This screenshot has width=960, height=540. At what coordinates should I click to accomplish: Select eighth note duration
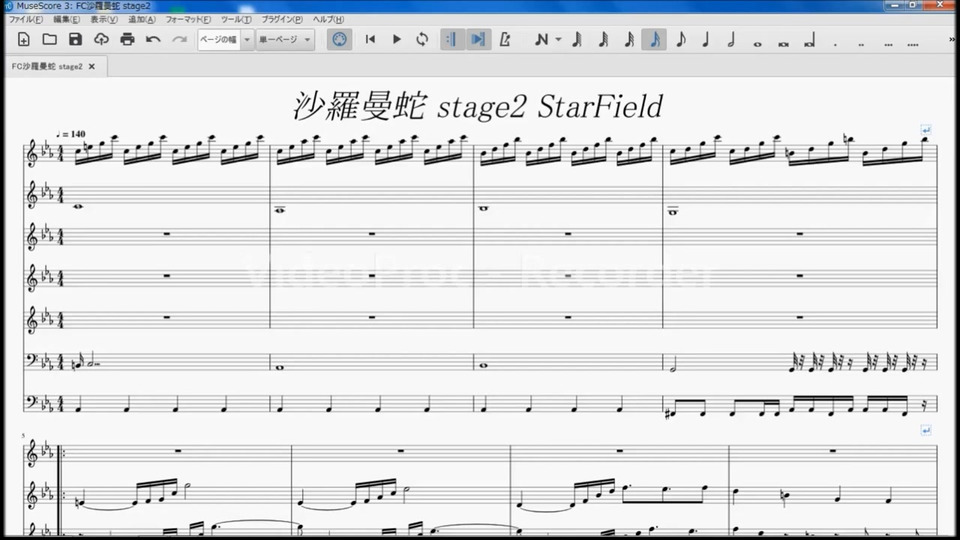pos(680,40)
